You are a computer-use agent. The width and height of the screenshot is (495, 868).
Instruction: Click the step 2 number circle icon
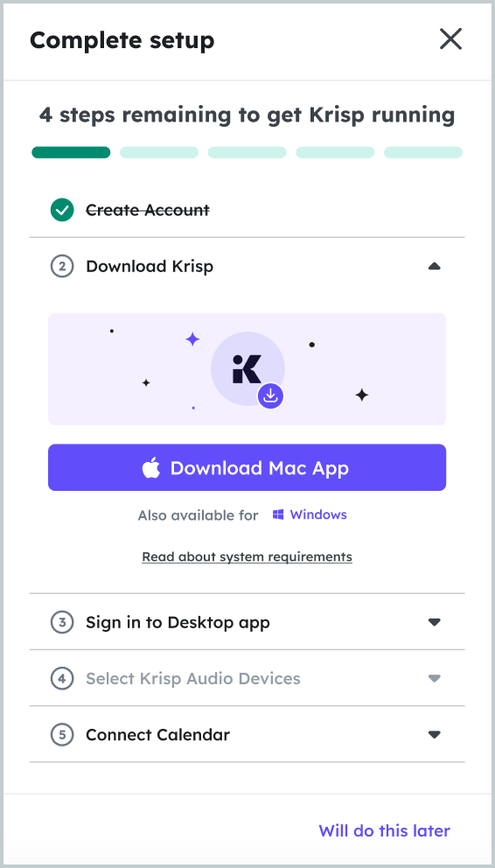coord(62,266)
